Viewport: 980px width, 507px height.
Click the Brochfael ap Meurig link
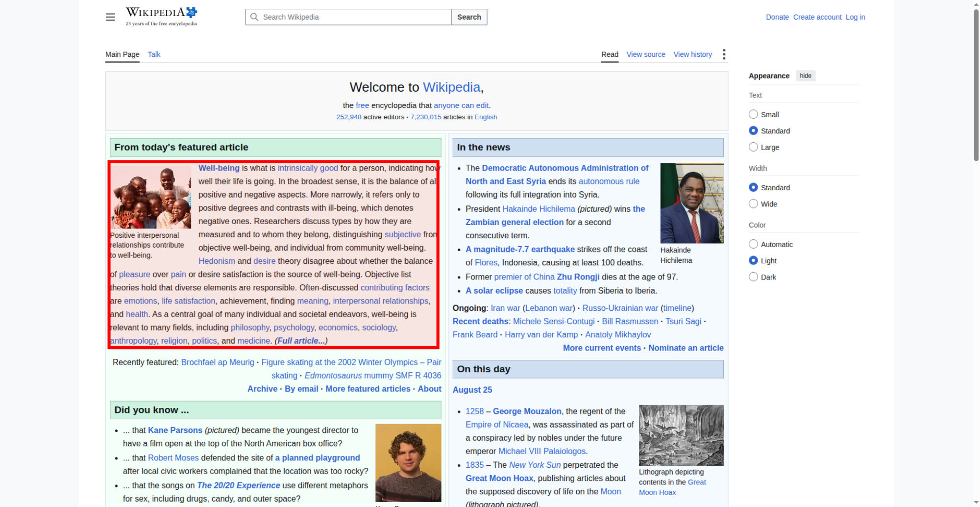pos(218,362)
